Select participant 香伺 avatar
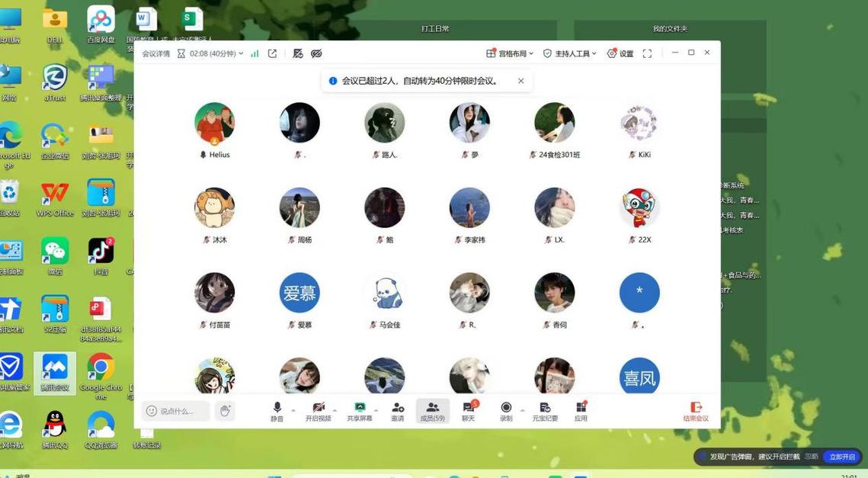 555,293
